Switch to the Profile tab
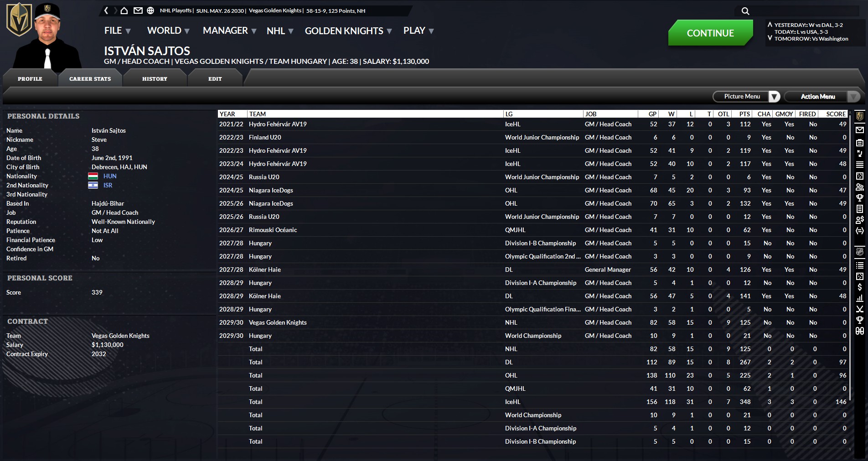The image size is (868, 461). pos(30,79)
